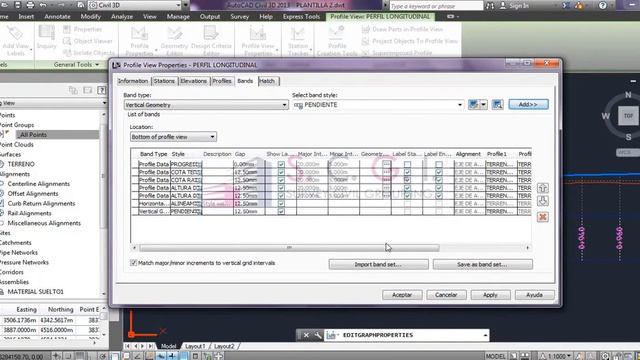Click the Save icon in quick access toolbar

point(18,5)
